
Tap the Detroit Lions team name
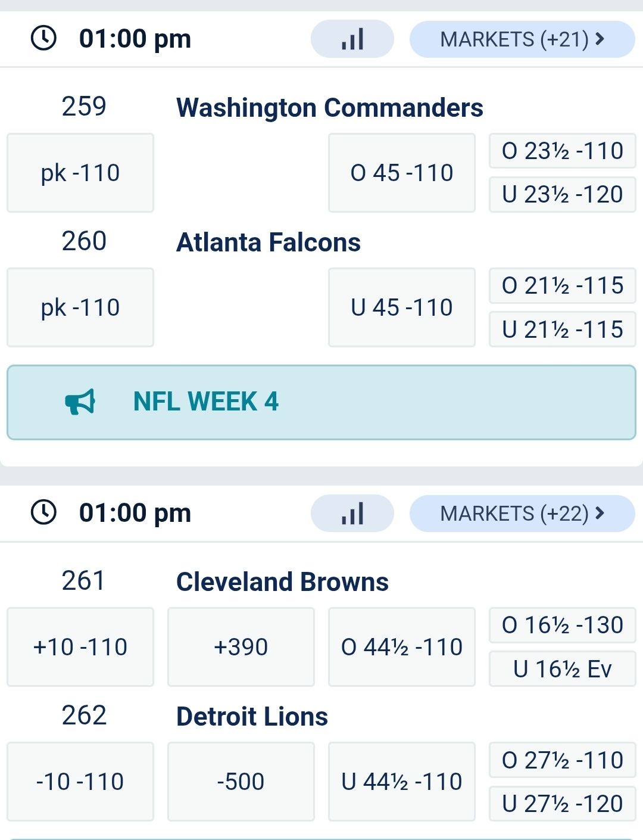pos(252,717)
